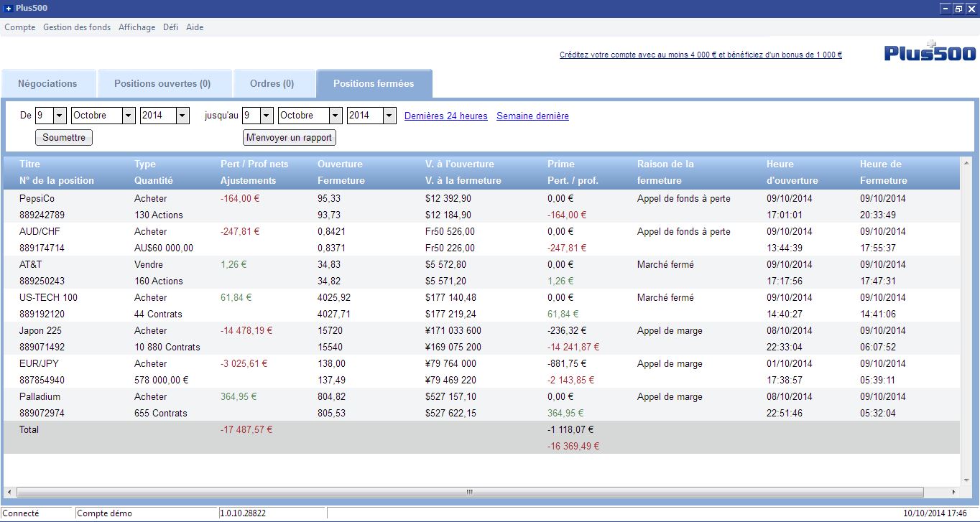The width and height of the screenshot is (980, 522).
Task: Click the net loss '-3 025,61 €'
Action: [x=244, y=363]
